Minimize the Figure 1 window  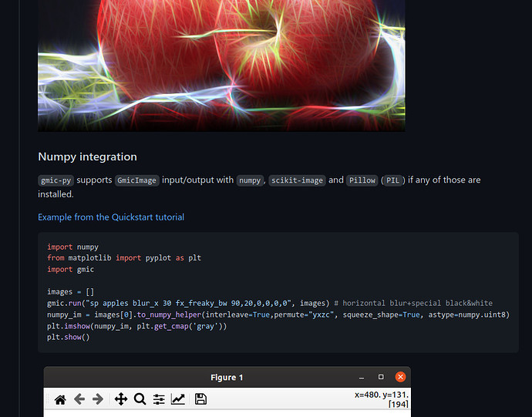pos(361,377)
